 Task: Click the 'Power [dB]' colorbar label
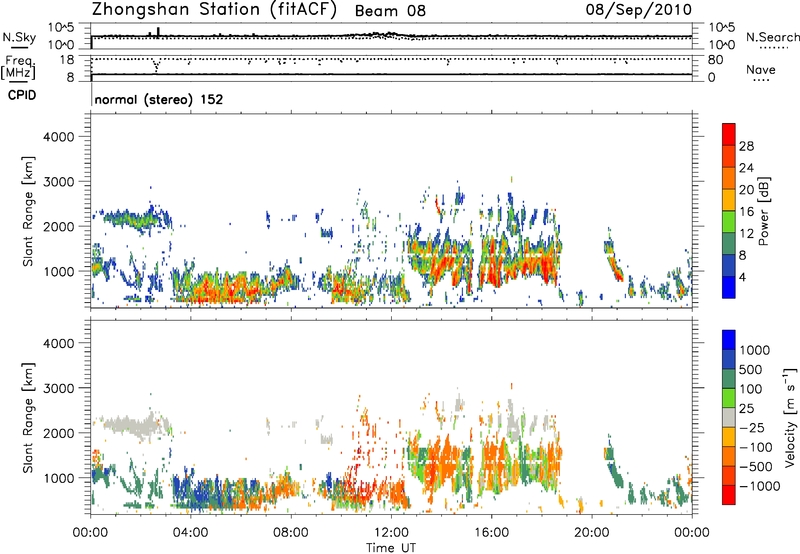point(763,211)
